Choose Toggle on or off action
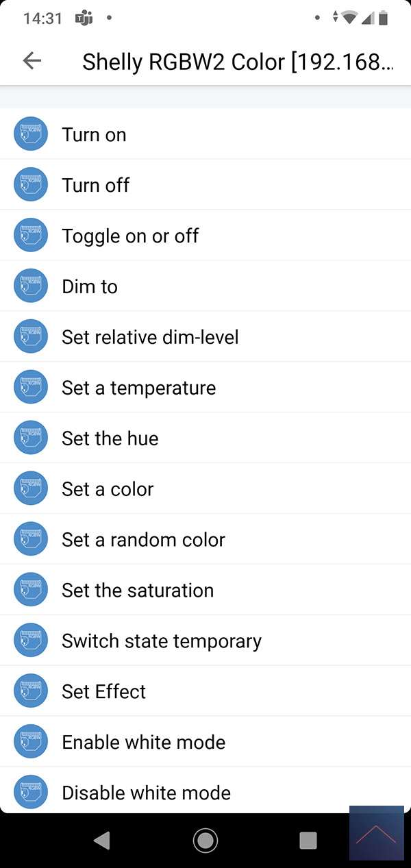The image size is (411, 868). pyautogui.click(x=130, y=236)
